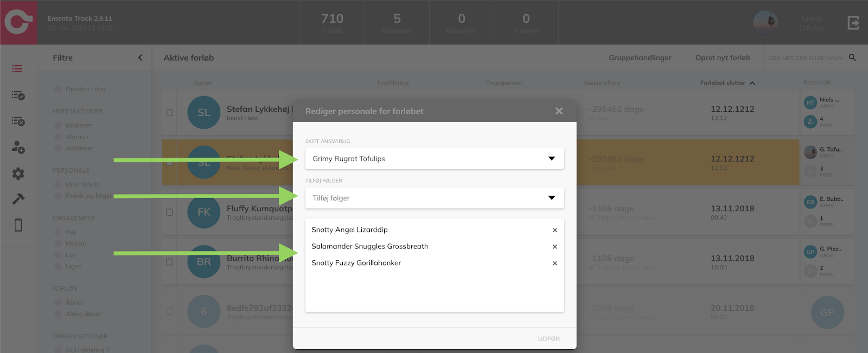Toggle the Aldrig åbnet filter

[58, 314]
